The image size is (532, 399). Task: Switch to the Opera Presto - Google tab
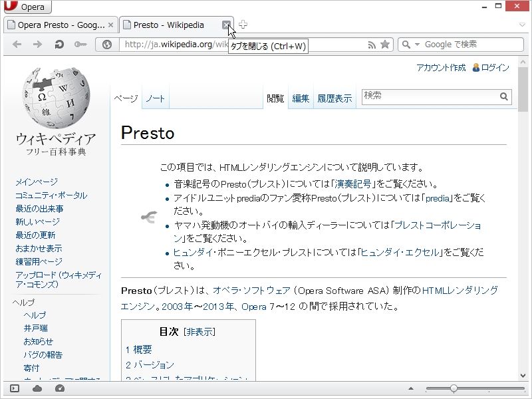click(61, 25)
